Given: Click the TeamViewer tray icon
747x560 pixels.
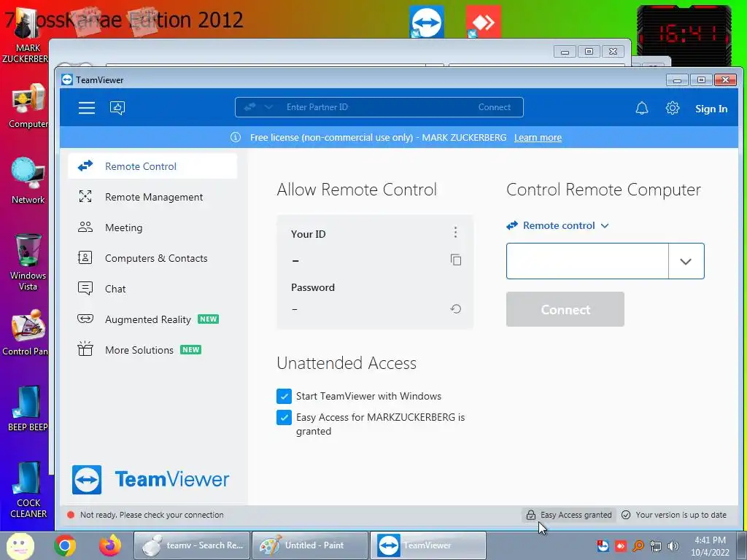Looking at the screenshot, I should pos(603,545).
